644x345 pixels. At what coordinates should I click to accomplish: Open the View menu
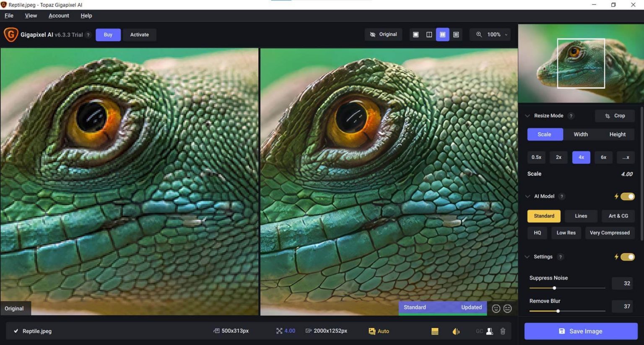point(31,16)
